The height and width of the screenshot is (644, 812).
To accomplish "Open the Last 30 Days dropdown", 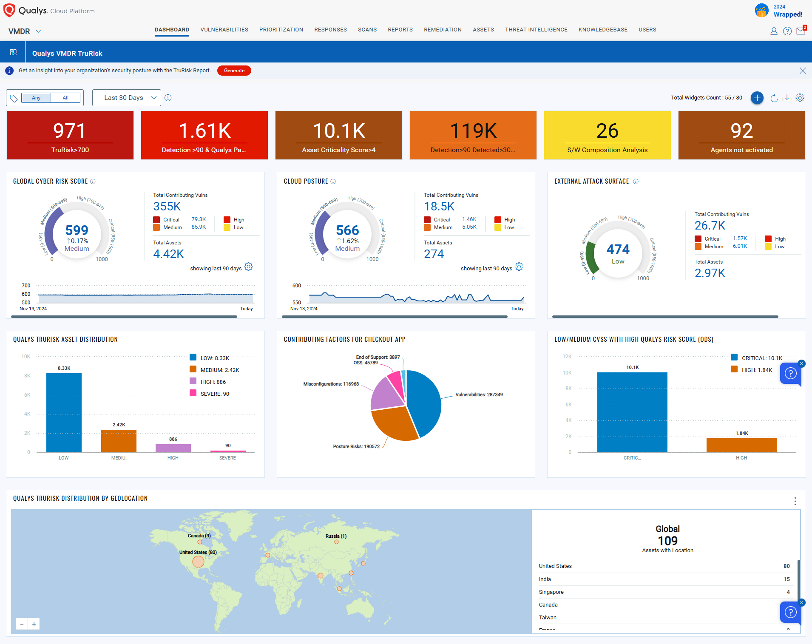I will coord(126,98).
